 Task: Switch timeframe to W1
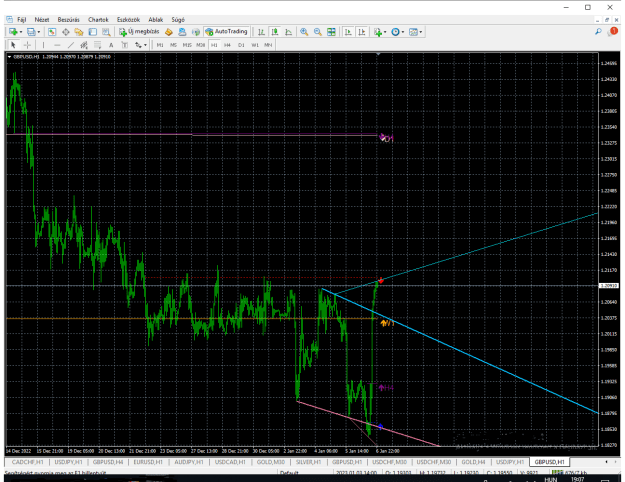coord(255,45)
